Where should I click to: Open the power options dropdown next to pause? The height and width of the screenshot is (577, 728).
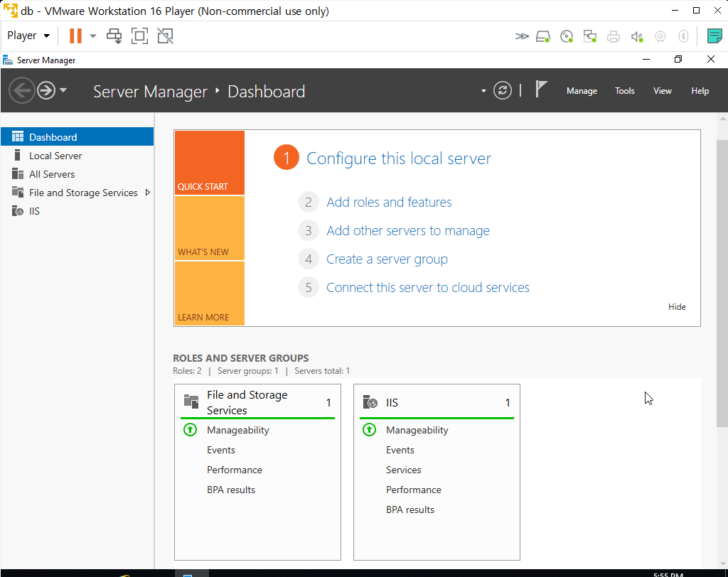[x=93, y=36]
